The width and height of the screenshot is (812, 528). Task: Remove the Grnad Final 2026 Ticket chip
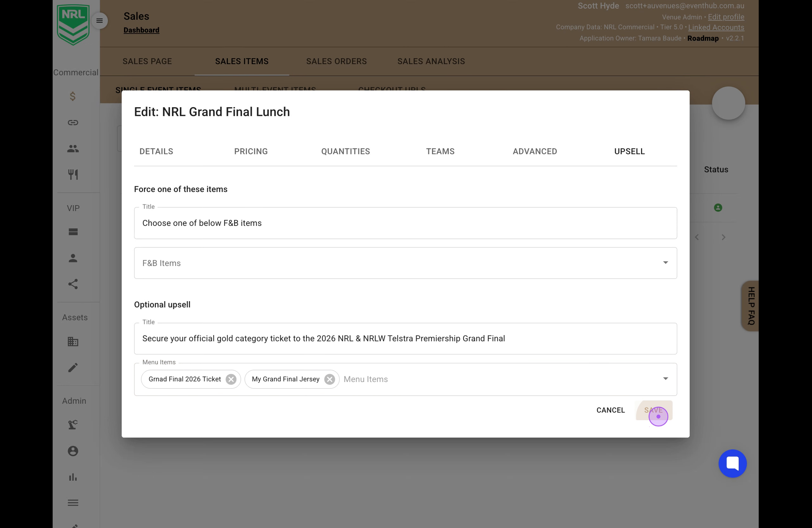click(x=231, y=379)
